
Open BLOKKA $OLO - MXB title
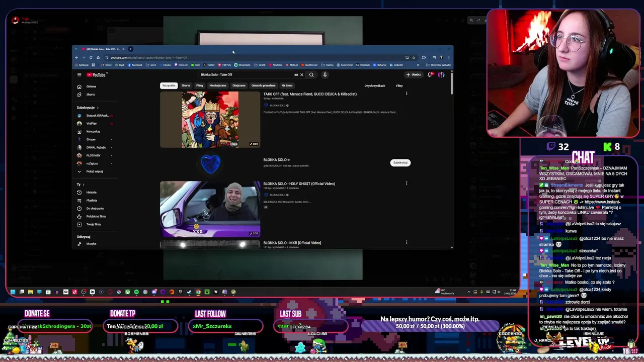point(292,243)
